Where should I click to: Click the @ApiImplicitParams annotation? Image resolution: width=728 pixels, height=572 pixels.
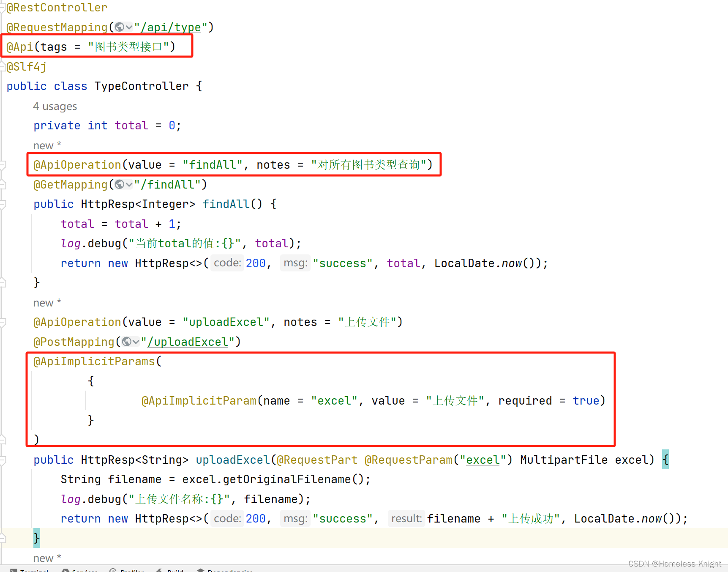[94, 361]
